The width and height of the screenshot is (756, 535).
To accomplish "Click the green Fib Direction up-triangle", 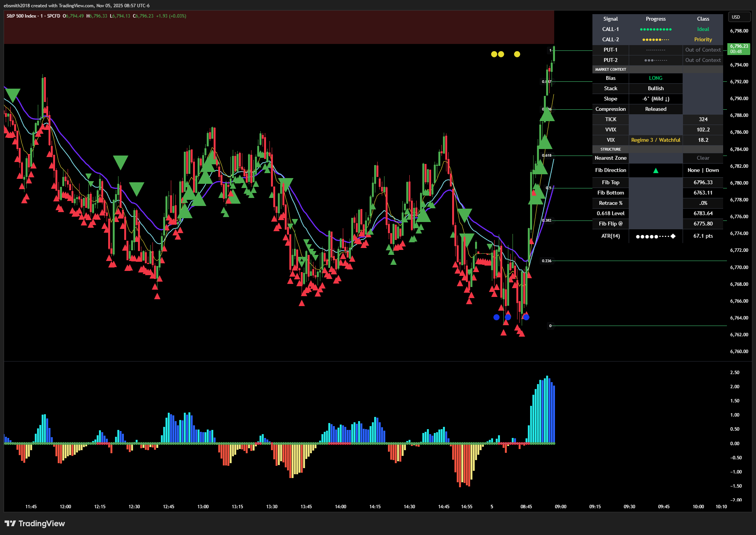I will [x=655, y=170].
